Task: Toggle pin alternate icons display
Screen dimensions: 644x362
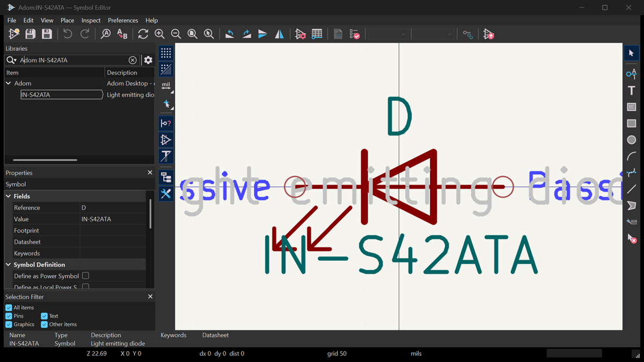Action: coord(166,140)
